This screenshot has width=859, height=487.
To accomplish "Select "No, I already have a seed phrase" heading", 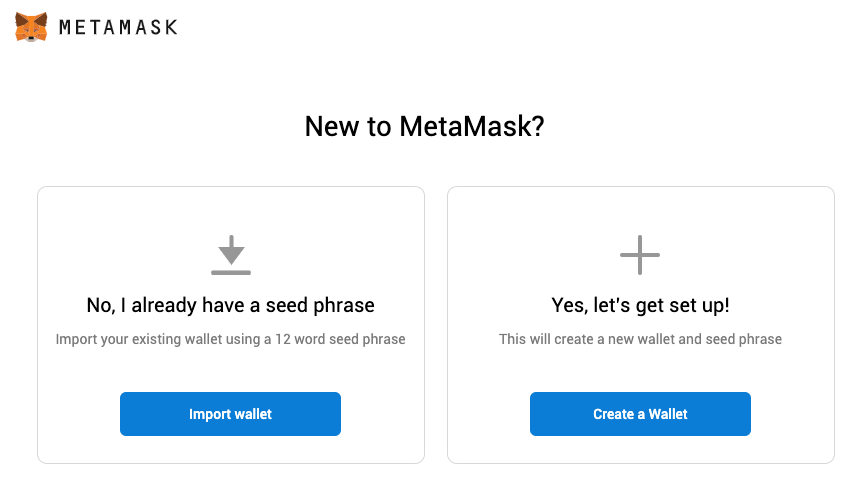I will [x=231, y=304].
